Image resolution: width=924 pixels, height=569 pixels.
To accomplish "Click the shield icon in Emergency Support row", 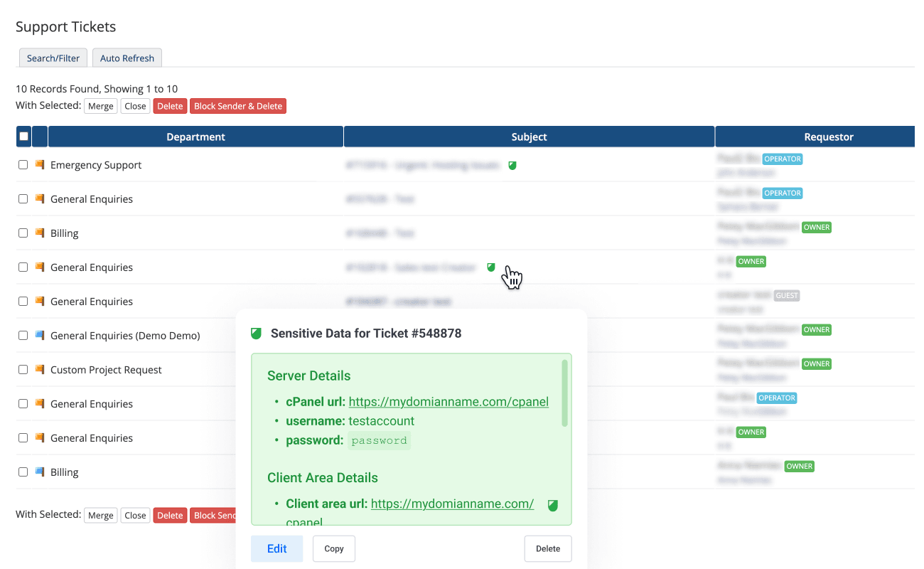I will [512, 165].
